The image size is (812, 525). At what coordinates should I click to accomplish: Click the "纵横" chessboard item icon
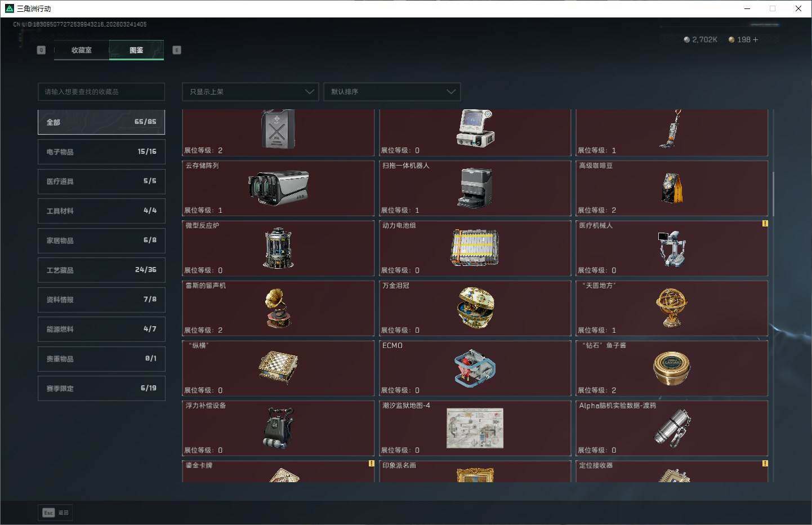278,368
